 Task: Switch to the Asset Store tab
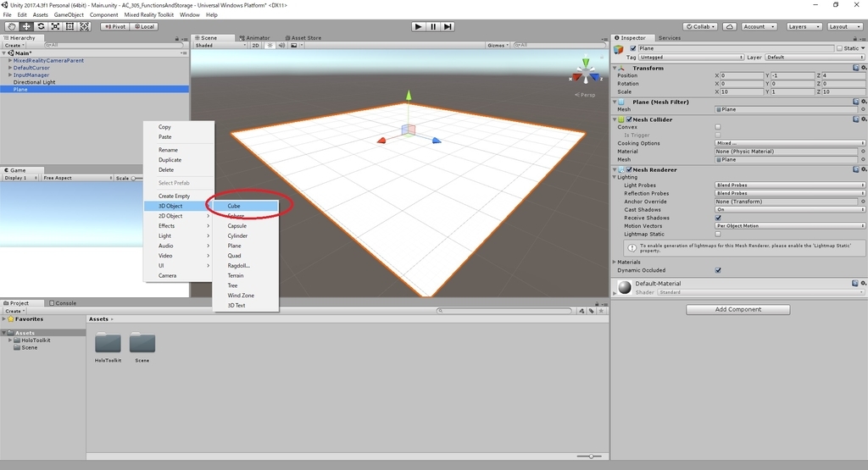point(303,37)
